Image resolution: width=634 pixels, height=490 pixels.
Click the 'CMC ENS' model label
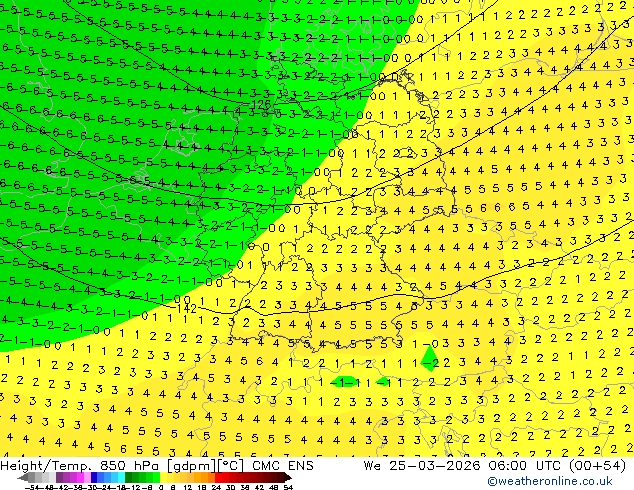pyautogui.click(x=283, y=466)
